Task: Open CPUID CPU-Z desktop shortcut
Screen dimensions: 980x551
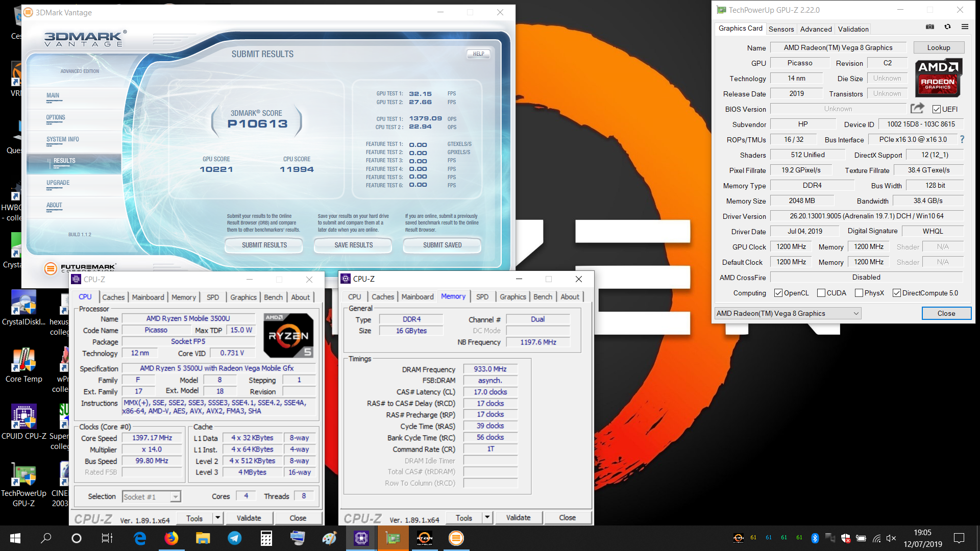Action: tap(24, 422)
